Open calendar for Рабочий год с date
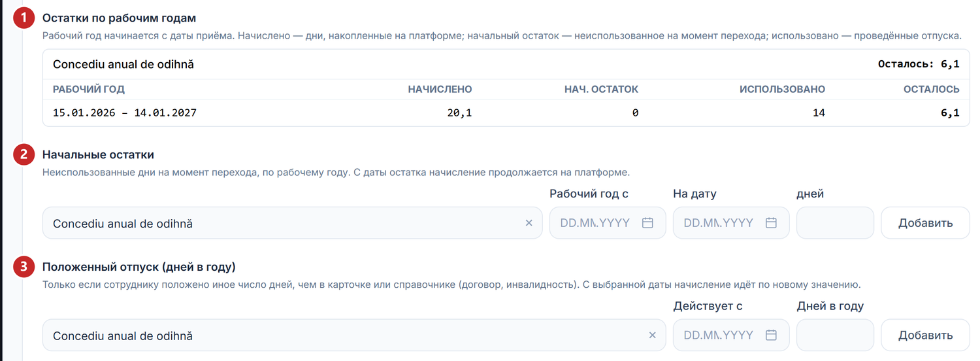The image size is (980, 361). coord(647,223)
